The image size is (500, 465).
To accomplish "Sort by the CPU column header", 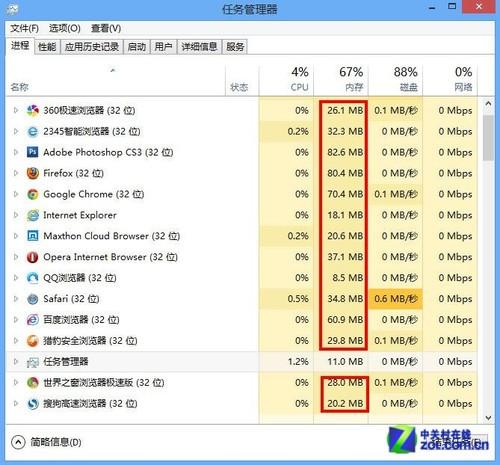I will coord(286,80).
